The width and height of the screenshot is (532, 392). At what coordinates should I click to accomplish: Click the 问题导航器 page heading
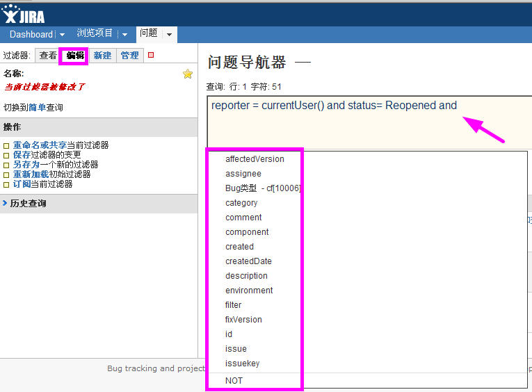247,63
